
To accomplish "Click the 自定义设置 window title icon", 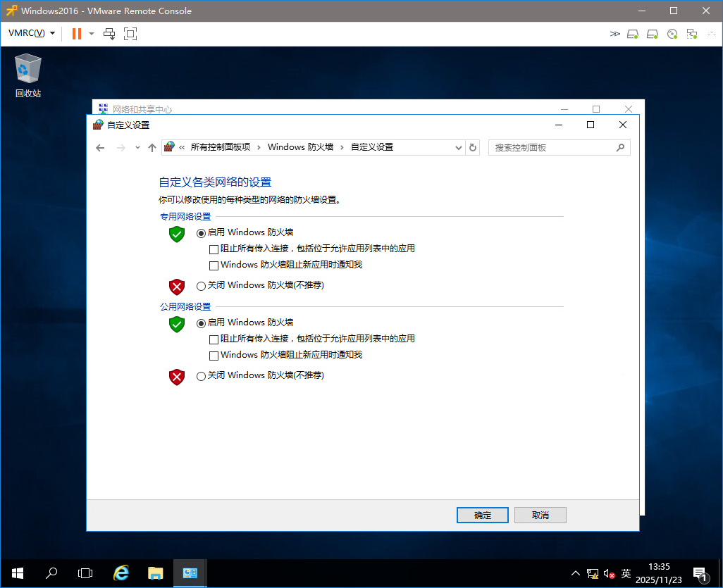I will tap(98, 125).
